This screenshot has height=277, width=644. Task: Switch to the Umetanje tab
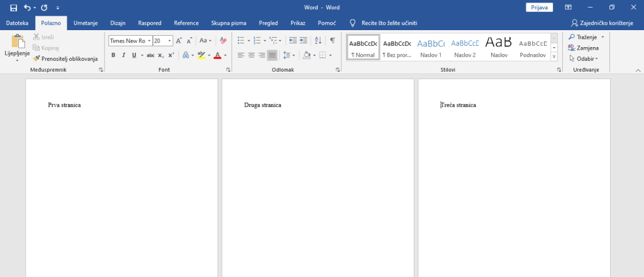pyautogui.click(x=85, y=23)
